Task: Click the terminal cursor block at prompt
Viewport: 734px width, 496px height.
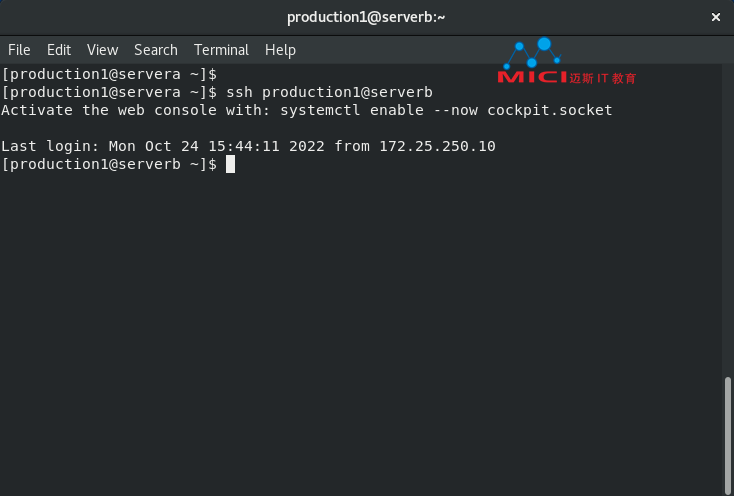Action: pos(230,164)
